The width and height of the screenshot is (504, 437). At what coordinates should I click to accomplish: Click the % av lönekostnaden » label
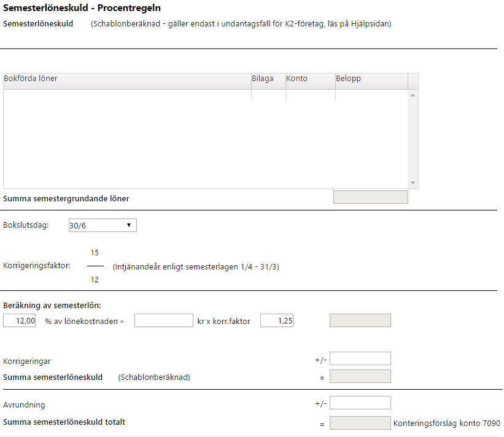coord(85,322)
